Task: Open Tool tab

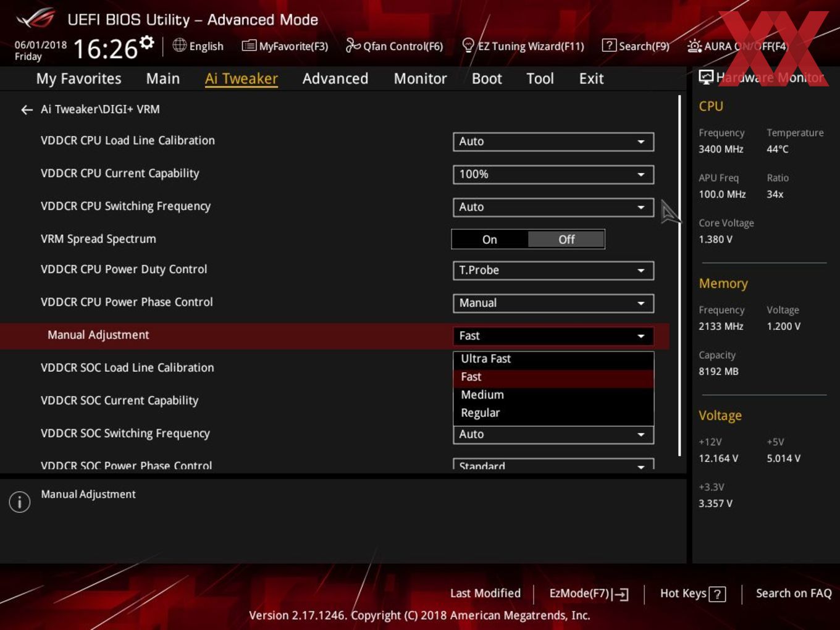Action: coord(540,78)
